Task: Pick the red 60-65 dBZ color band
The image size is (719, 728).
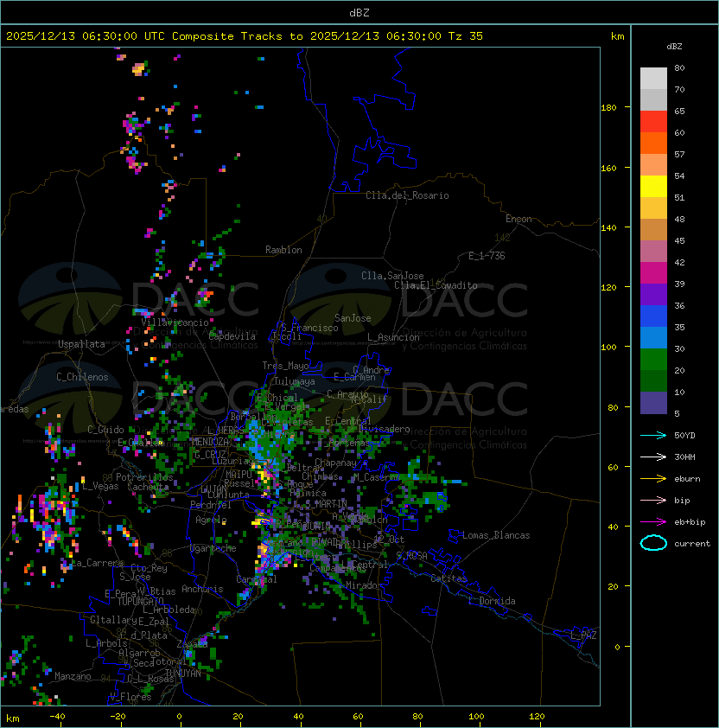Action: [653, 122]
